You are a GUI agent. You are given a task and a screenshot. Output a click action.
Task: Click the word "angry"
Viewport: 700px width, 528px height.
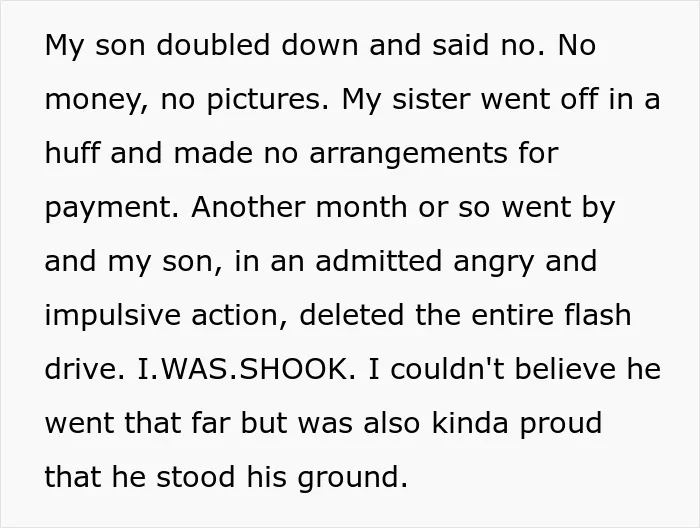[x=494, y=263]
